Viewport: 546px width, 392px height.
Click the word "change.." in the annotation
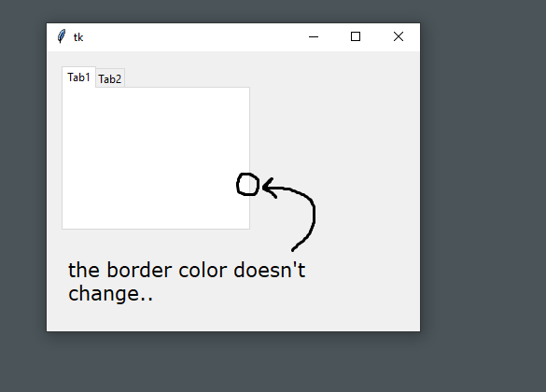coord(110,293)
